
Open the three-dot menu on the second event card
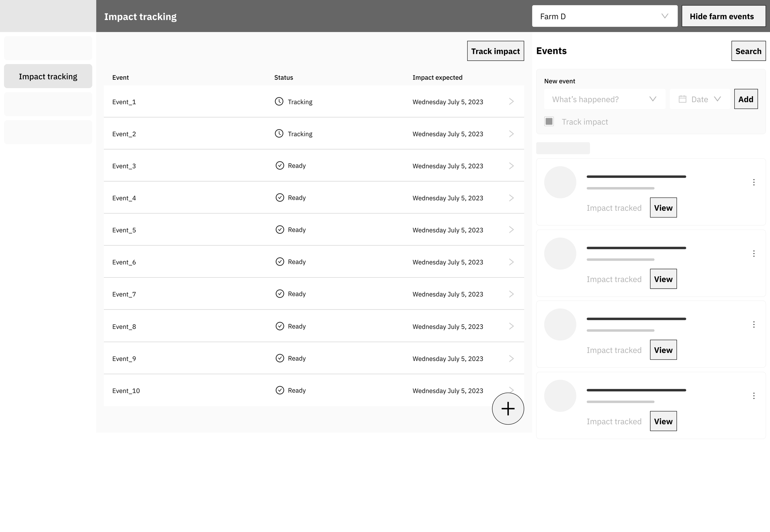click(x=754, y=254)
